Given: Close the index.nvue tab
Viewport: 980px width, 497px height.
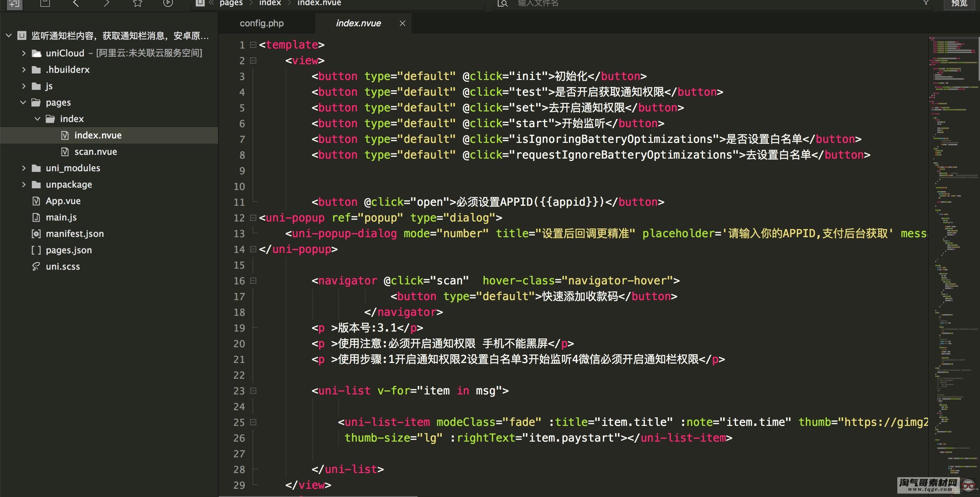Looking at the screenshot, I should pyautogui.click(x=402, y=23).
